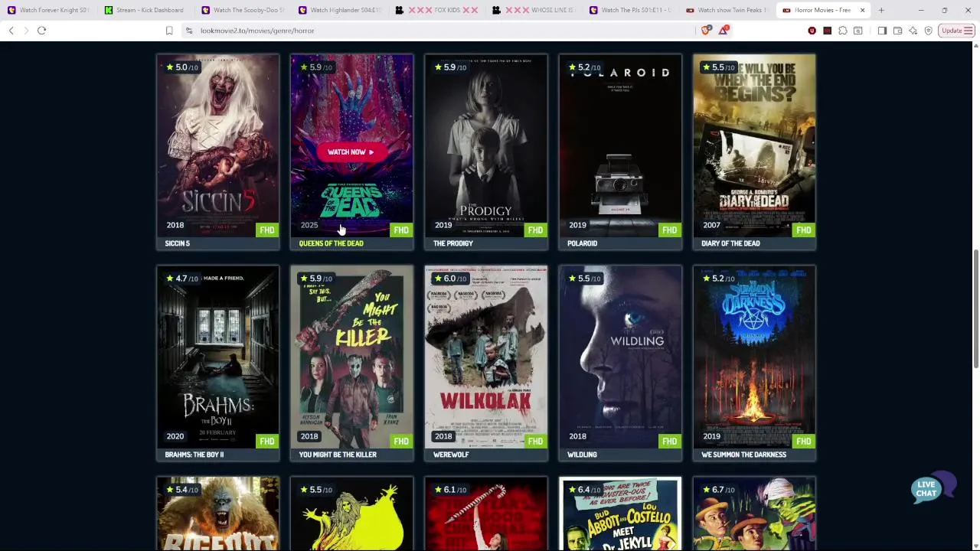Click the dark red square extension icon

827,31
